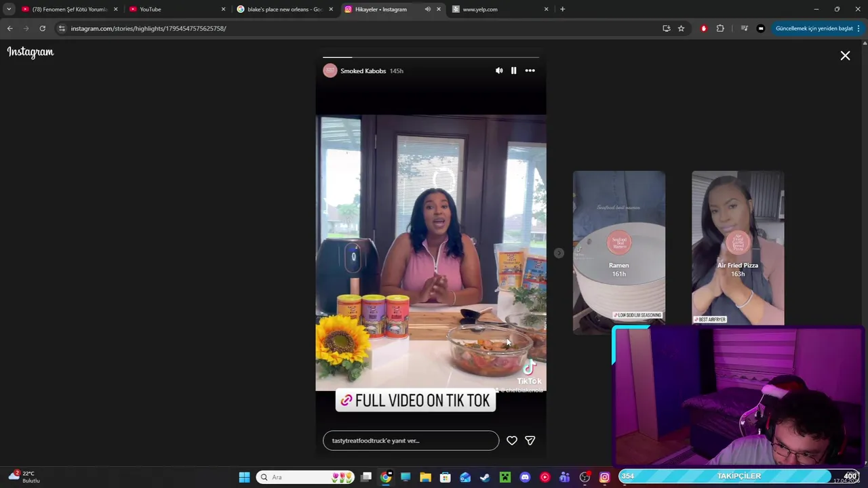The image size is (868, 488).
Task: Bookmark this page with star icon
Action: pyautogui.click(x=681, y=28)
